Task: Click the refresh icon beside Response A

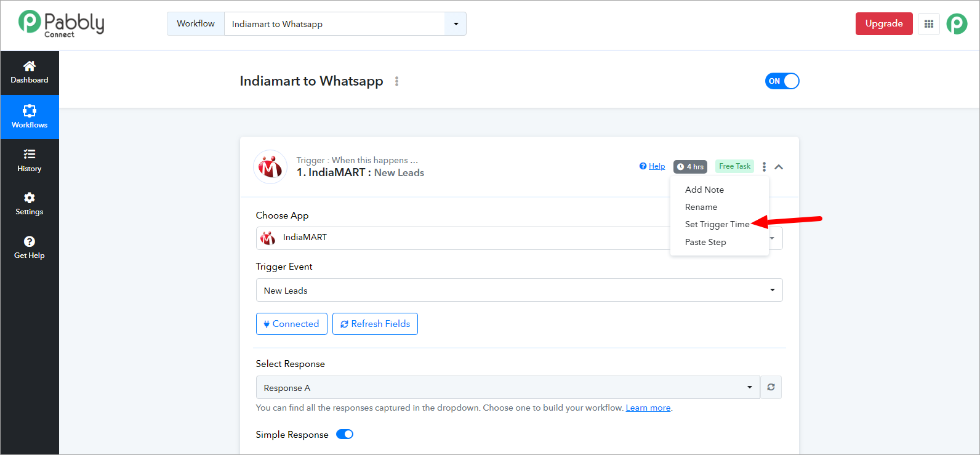Action: pyautogui.click(x=771, y=387)
